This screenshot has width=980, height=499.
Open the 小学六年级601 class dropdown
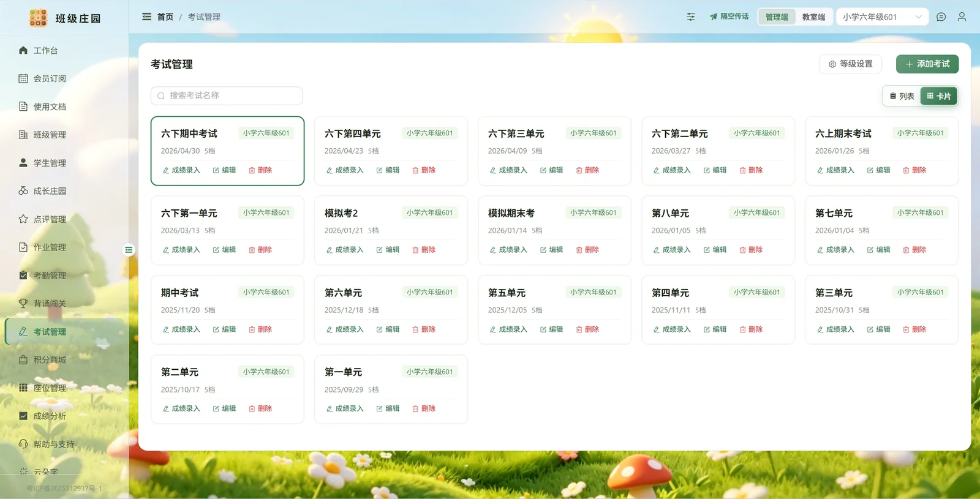pyautogui.click(x=882, y=17)
